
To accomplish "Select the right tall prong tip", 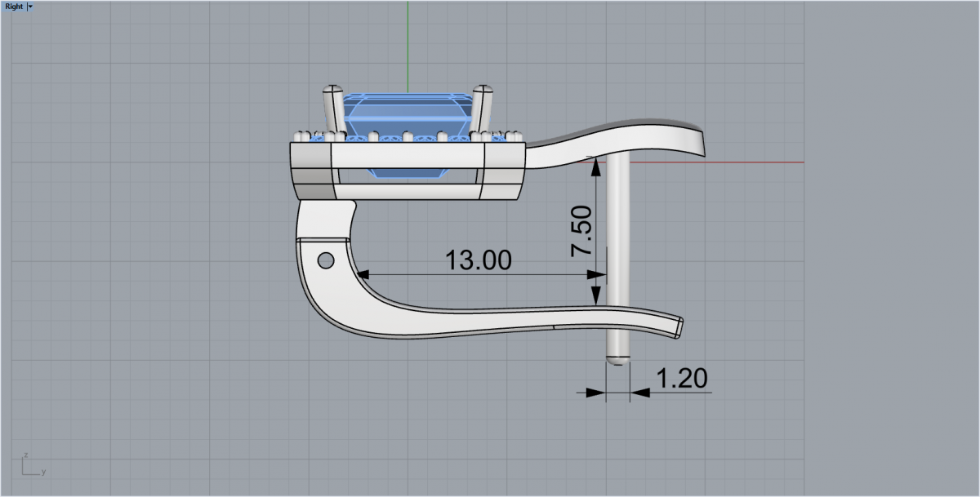I will (x=483, y=89).
